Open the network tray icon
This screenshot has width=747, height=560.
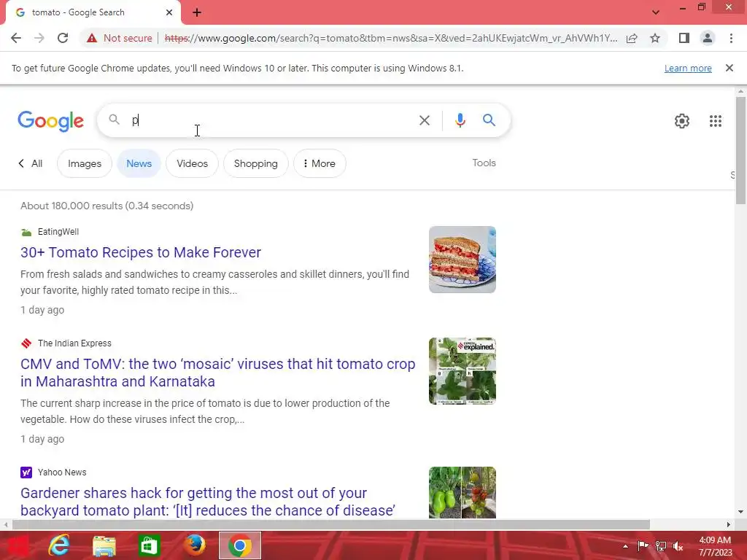point(661,545)
